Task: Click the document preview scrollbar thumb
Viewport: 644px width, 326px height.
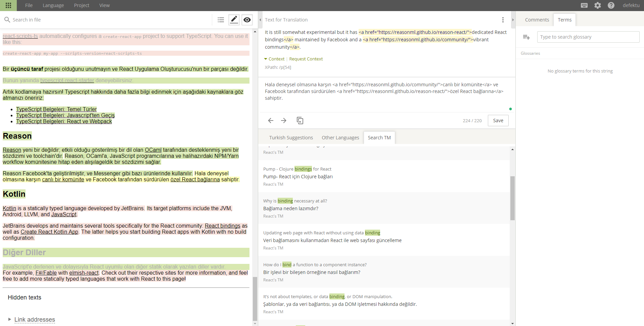Action: (x=255, y=299)
